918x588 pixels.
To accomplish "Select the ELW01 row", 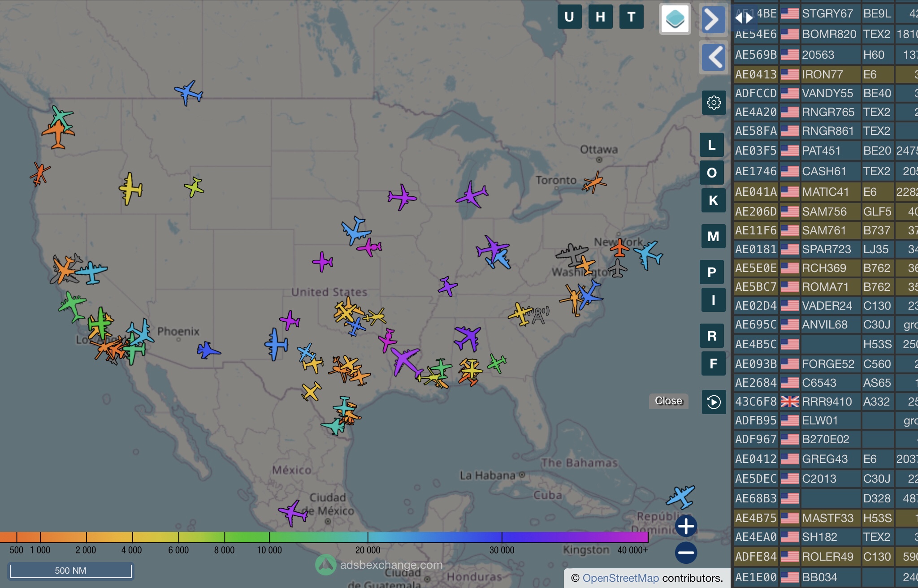I will [826, 420].
